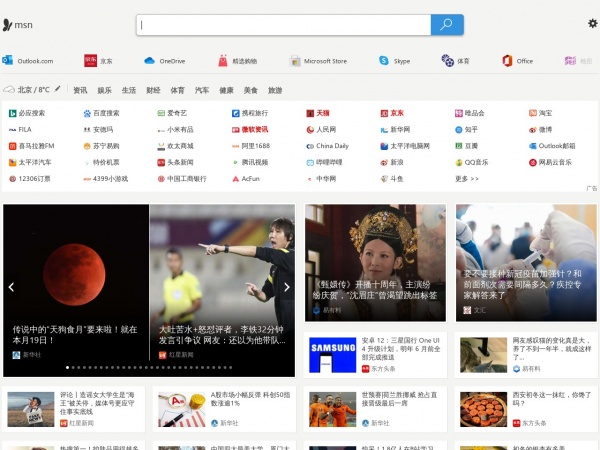Expand the 更多 >> site links
Viewport: 600px width, 450px height.
point(467,178)
